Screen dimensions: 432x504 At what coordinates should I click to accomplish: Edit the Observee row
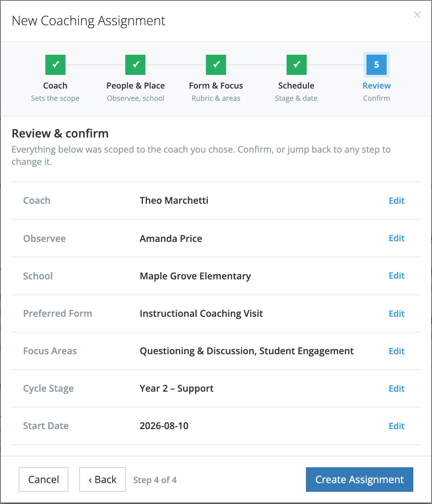coord(397,238)
